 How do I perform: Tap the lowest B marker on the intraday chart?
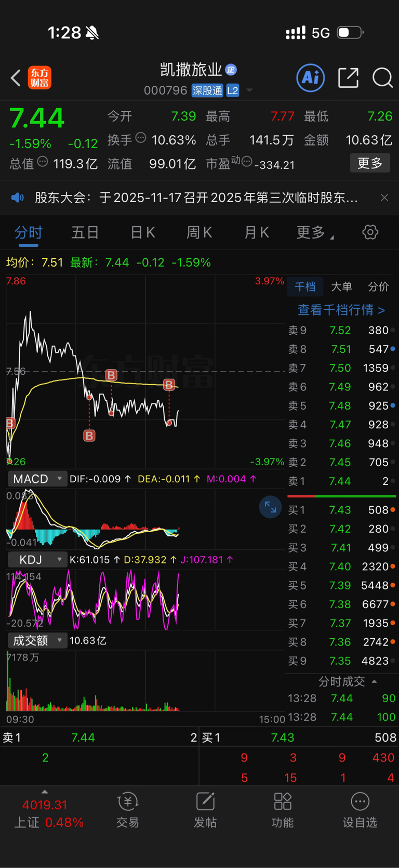[89, 436]
